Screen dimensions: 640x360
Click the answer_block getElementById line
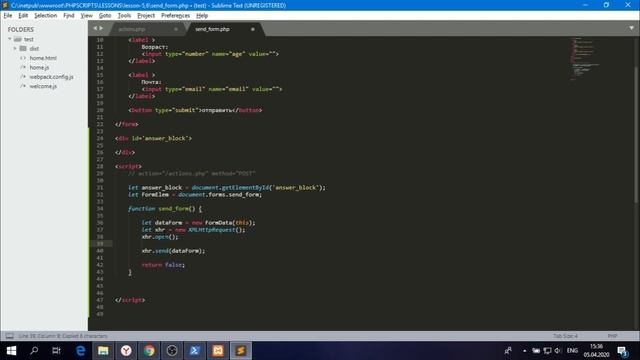click(227, 187)
